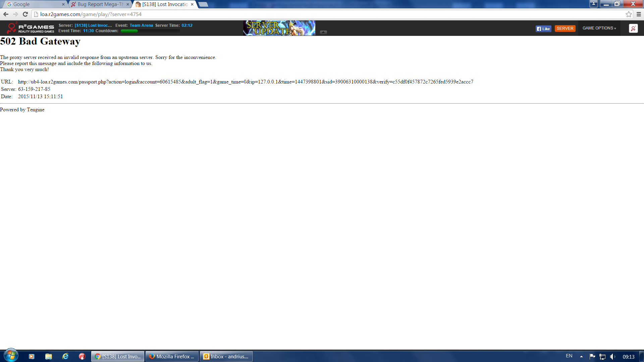
Task: Click the R2Games logo
Action: click(30, 28)
